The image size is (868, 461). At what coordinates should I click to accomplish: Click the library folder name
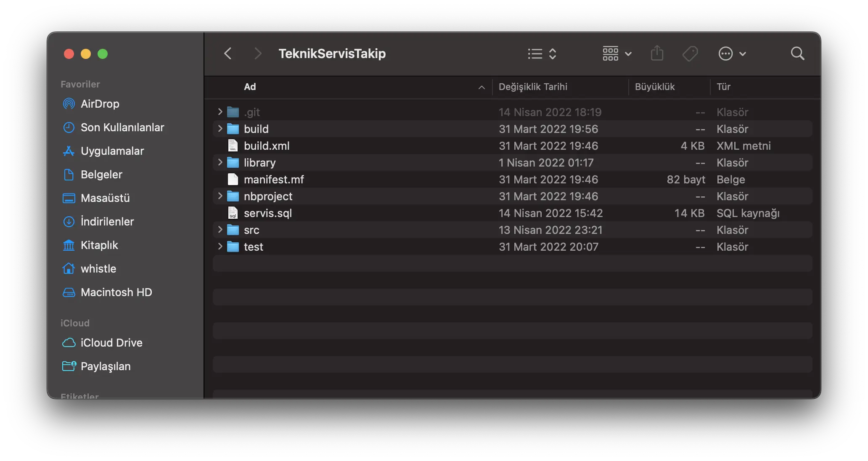[x=260, y=163]
